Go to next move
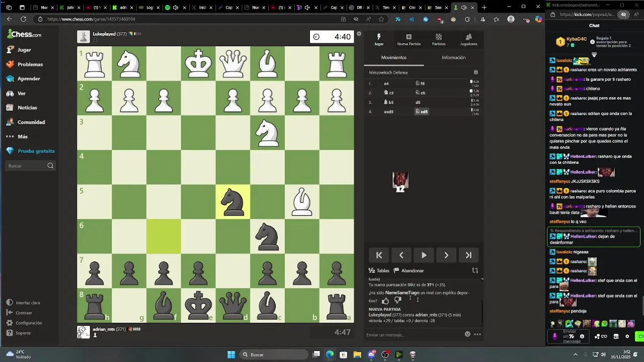The width and height of the screenshot is (644, 362). click(446, 255)
